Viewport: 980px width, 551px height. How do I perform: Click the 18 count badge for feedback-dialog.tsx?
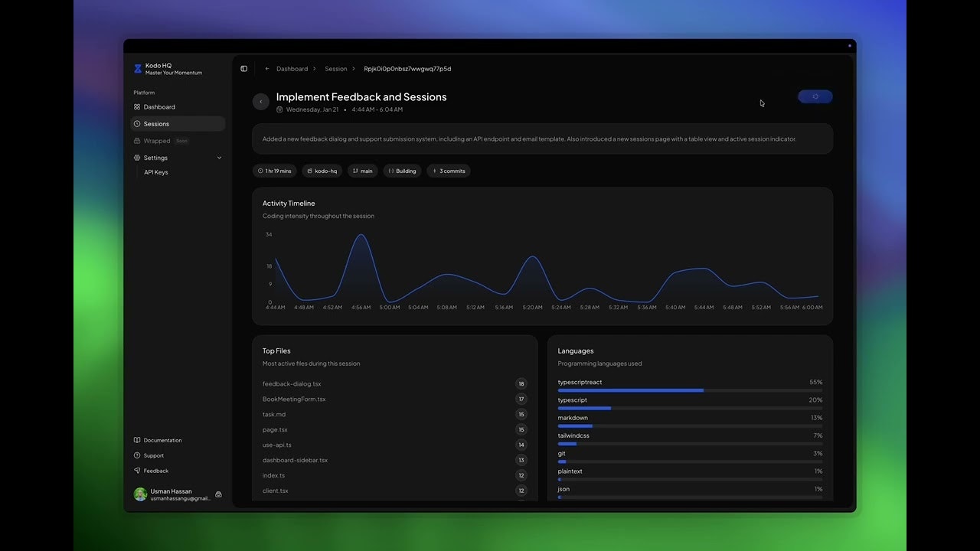tap(521, 384)
